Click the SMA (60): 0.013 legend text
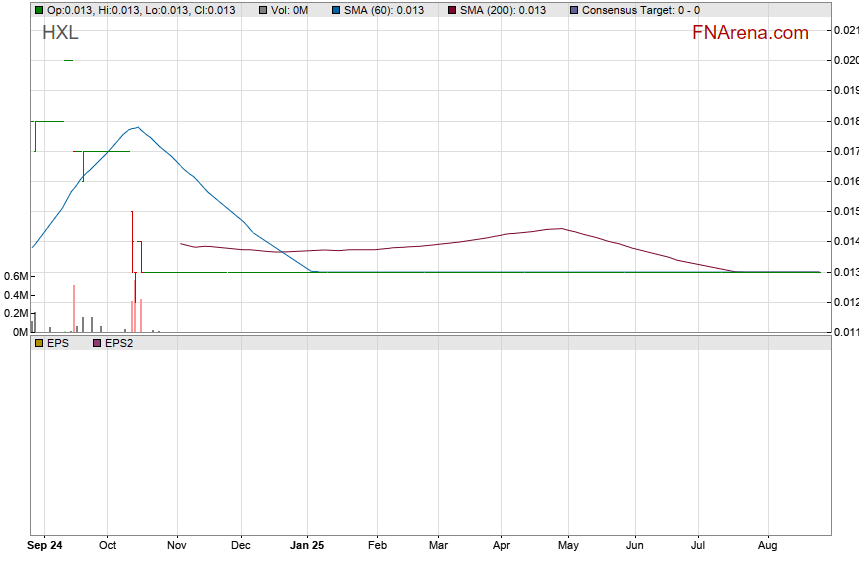859x566 pixels. (383, 10)
